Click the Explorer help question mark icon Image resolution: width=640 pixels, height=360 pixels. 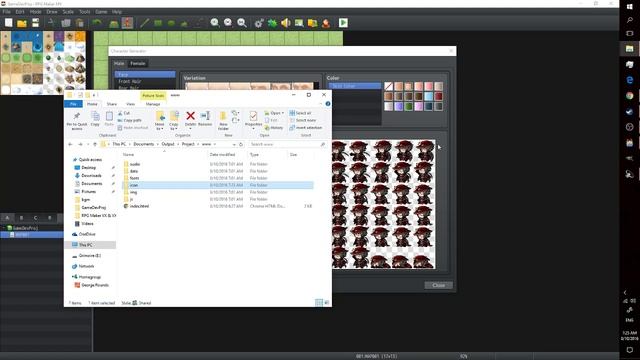pos(328,104)
